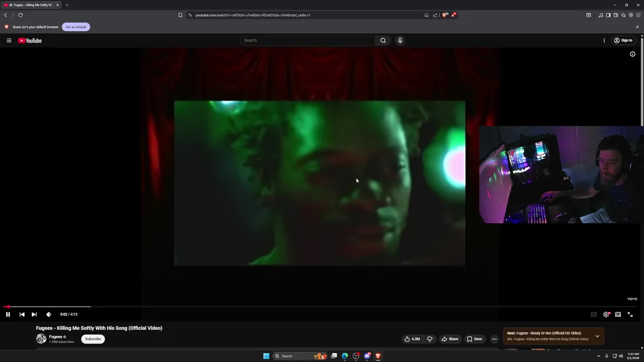Click the 0:02 / 4:13 time display
644x362 pixels.
[x=69, y=314]
